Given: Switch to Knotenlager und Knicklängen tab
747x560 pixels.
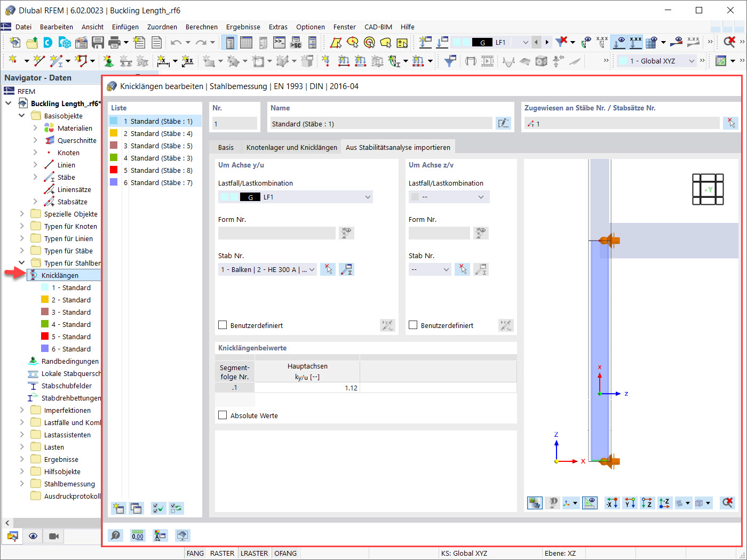Looking at the screenshot, I should point(292,147).
